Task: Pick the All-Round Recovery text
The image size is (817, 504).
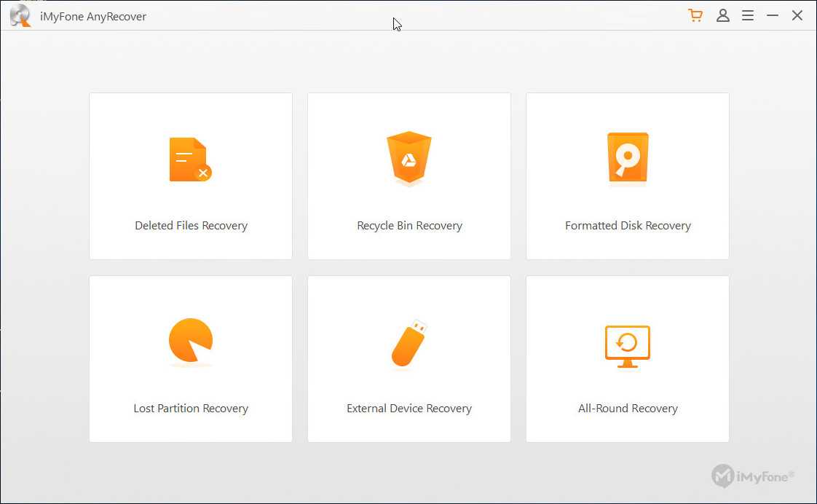Action: coord(628,409)
